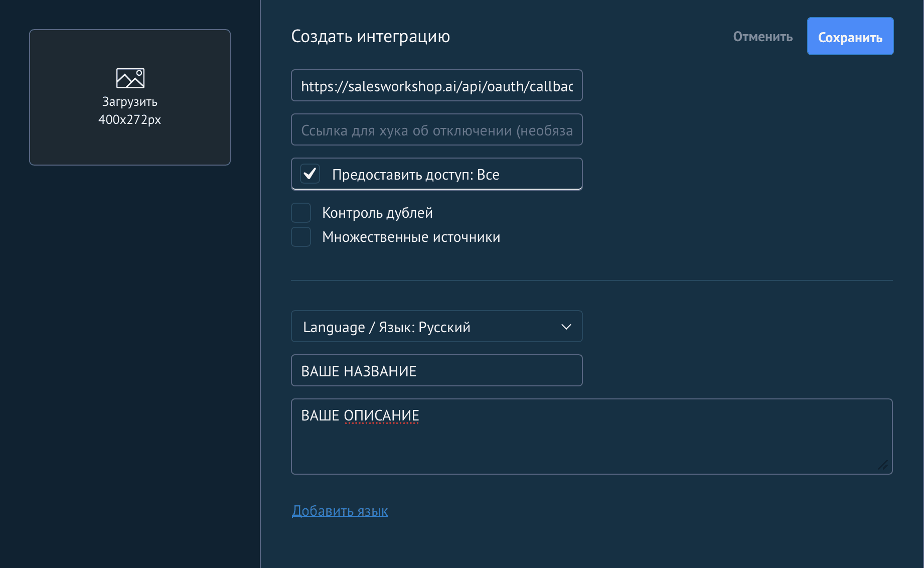Screen dimensions: 924x568
Task: Click the 'Отменить' button
Action: click(762, 37)
